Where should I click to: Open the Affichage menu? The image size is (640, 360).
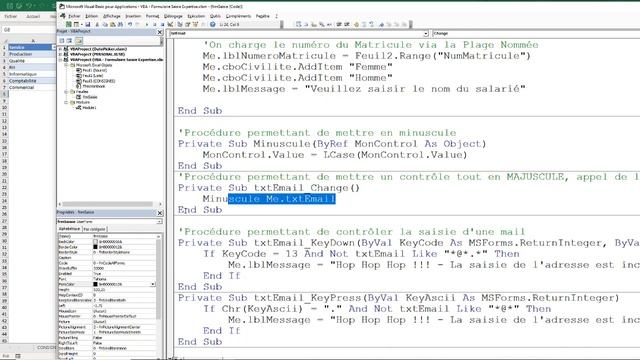click(x=111, y=16)
